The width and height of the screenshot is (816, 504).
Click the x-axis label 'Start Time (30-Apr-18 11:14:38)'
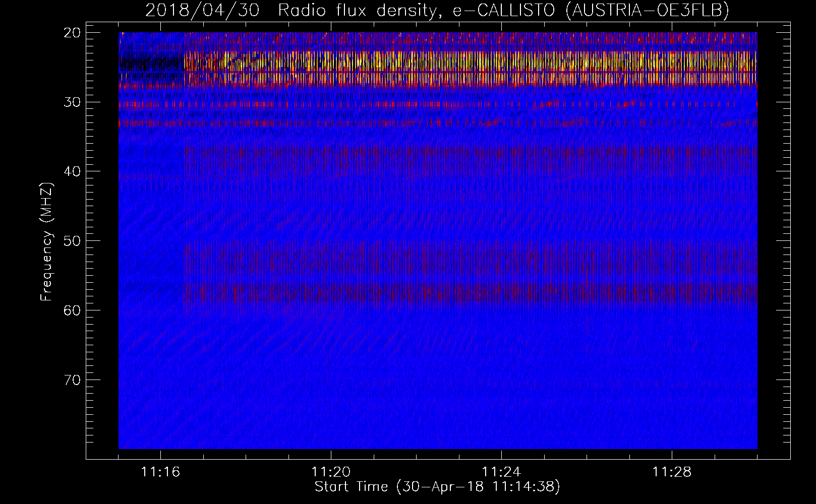[x=437, y=487]
